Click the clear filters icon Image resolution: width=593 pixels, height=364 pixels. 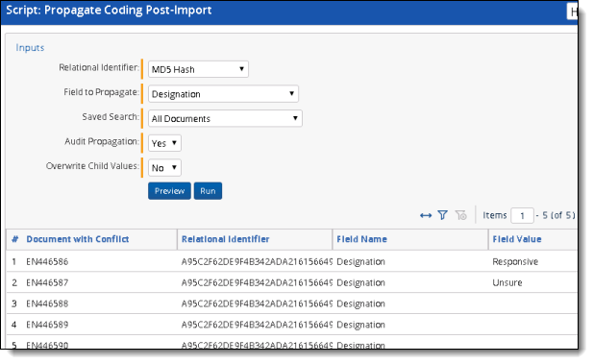460,215
